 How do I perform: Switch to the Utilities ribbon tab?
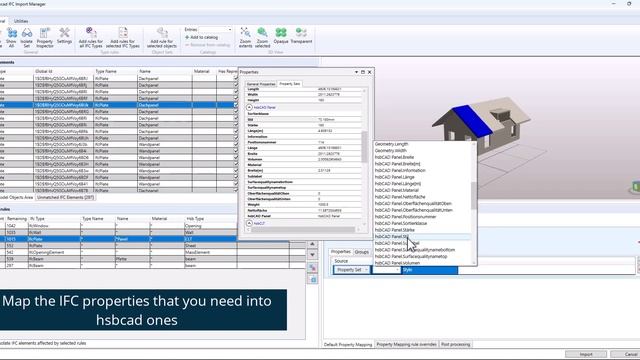pos(21,21)
